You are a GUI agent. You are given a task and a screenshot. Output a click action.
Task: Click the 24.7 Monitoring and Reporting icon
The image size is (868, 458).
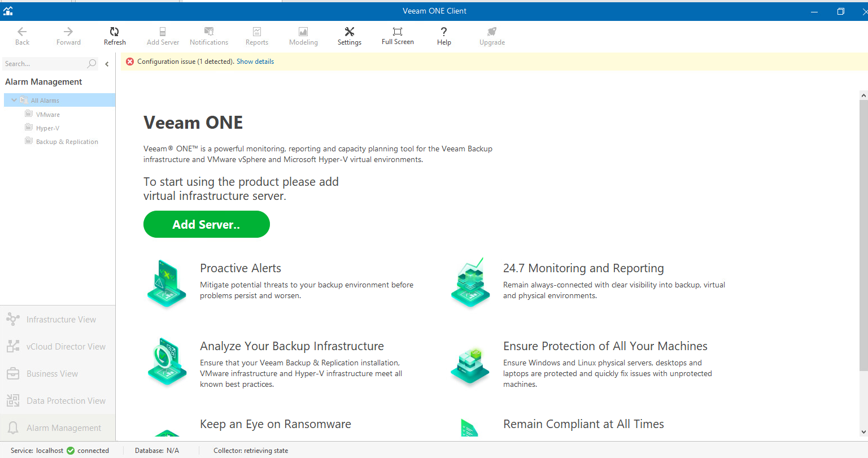pos(470,283)
